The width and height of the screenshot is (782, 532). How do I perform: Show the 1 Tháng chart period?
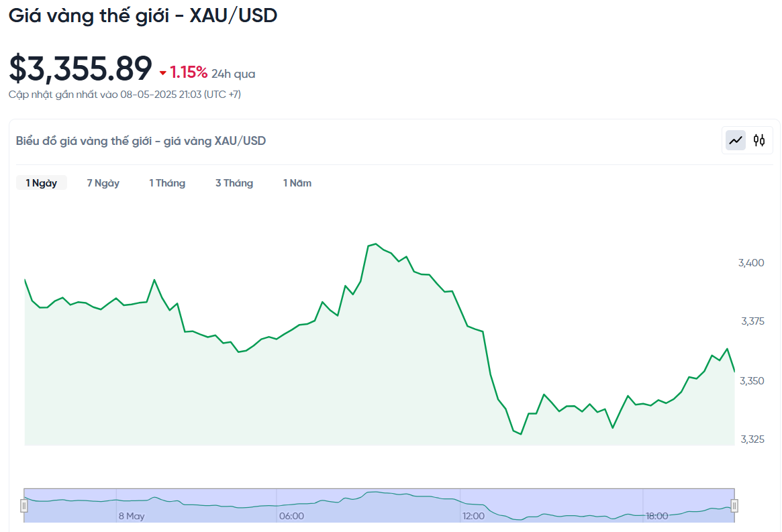click(167, 183)
